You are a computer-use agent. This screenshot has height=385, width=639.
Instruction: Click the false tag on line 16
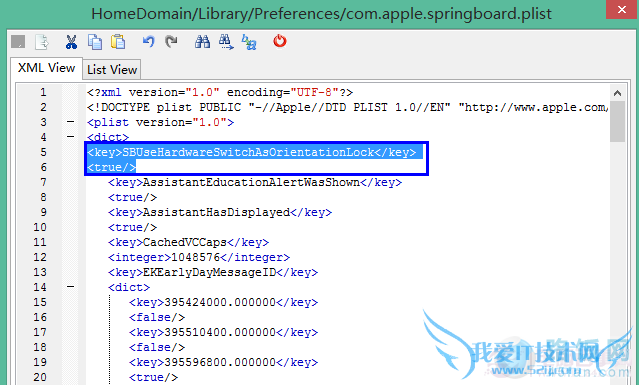(157, 317)
